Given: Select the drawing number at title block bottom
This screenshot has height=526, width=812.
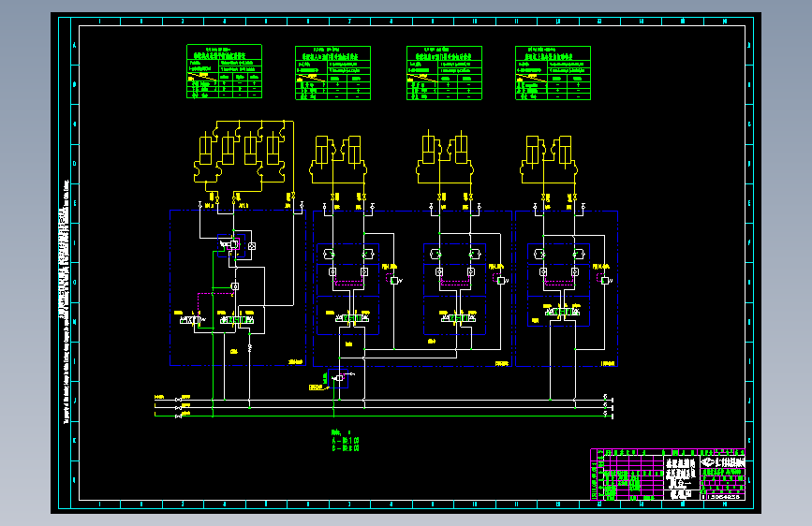Looking at the screenshot, I should click(x=722, y=497).
